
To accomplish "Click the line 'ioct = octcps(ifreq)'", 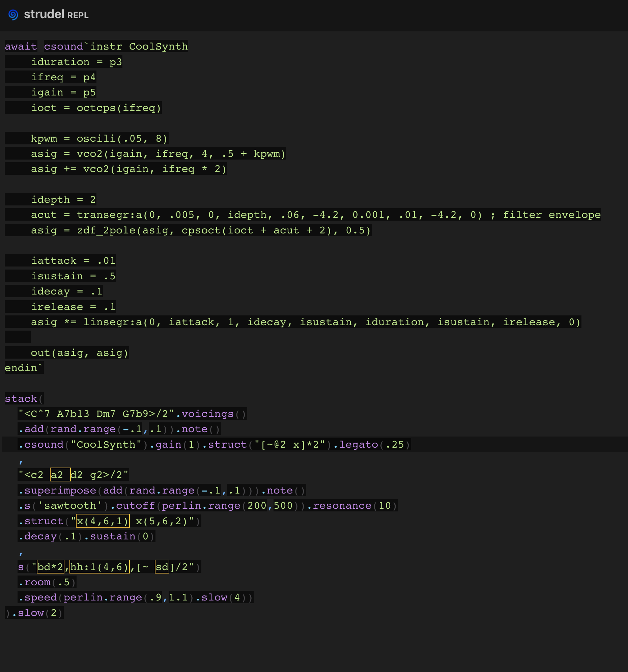I will pyautogui.click(x=96, y=108).
